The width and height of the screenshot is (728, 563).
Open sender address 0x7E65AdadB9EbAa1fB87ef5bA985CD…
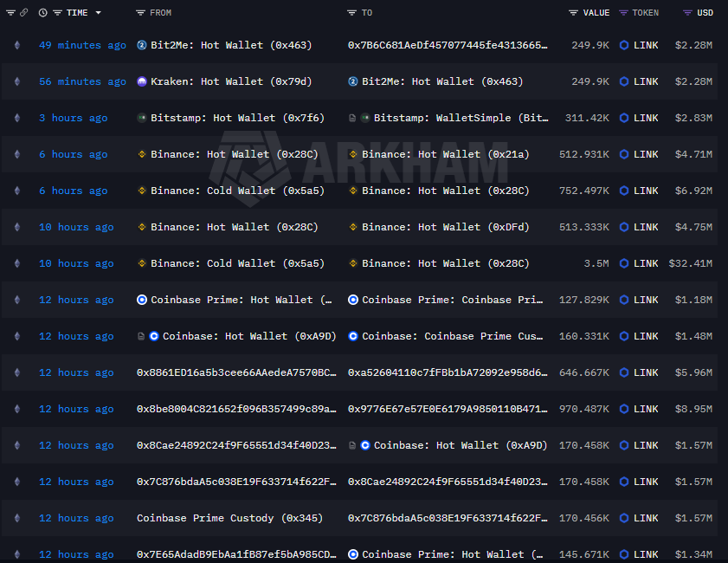(x=236, y=554)
